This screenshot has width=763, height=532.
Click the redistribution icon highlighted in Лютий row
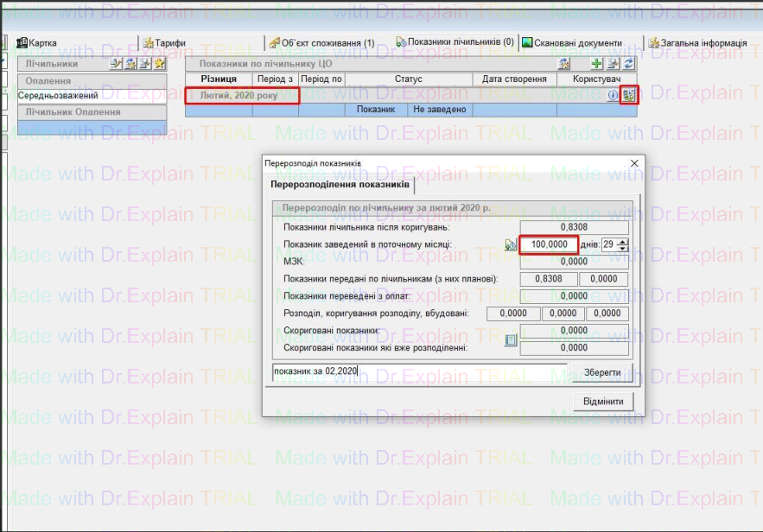628,96
